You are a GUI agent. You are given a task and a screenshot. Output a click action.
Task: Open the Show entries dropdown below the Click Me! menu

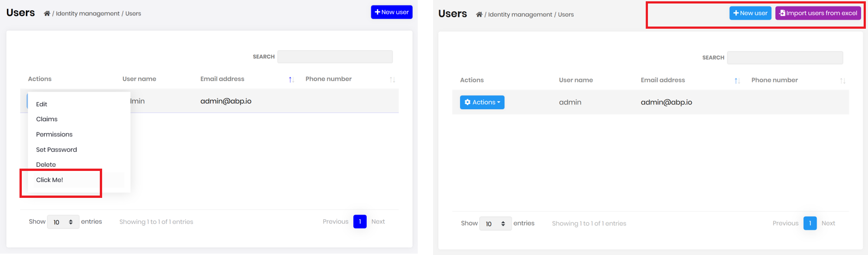[63, 222]
